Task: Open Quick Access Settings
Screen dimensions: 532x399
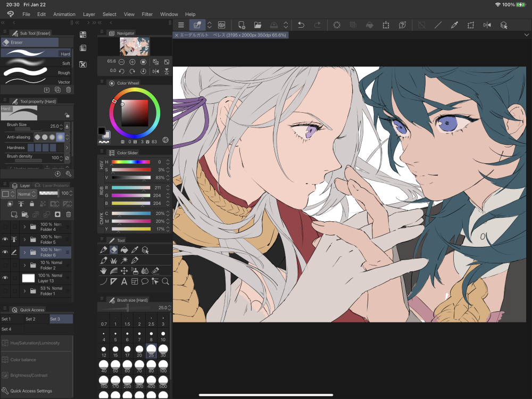Action: coord(31,391)
